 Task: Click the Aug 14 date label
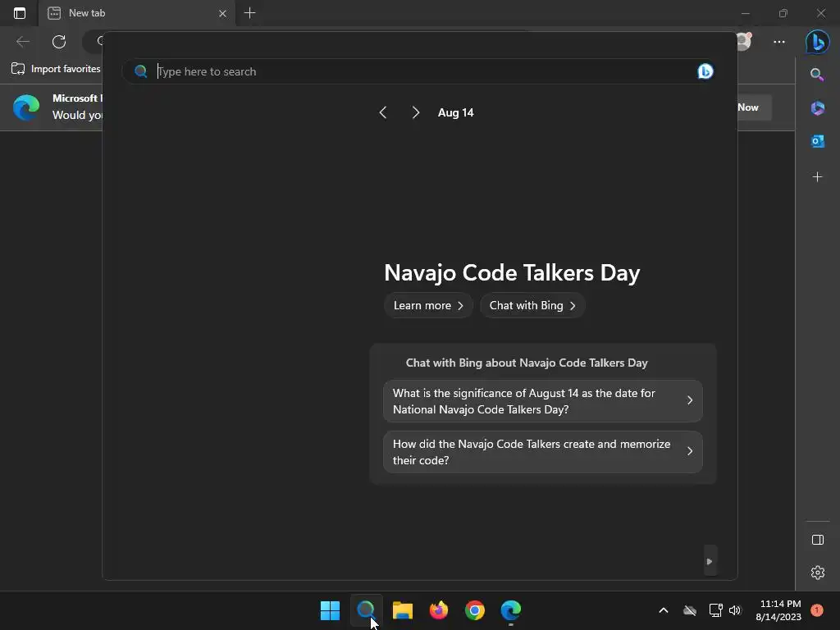pos(455,112)
